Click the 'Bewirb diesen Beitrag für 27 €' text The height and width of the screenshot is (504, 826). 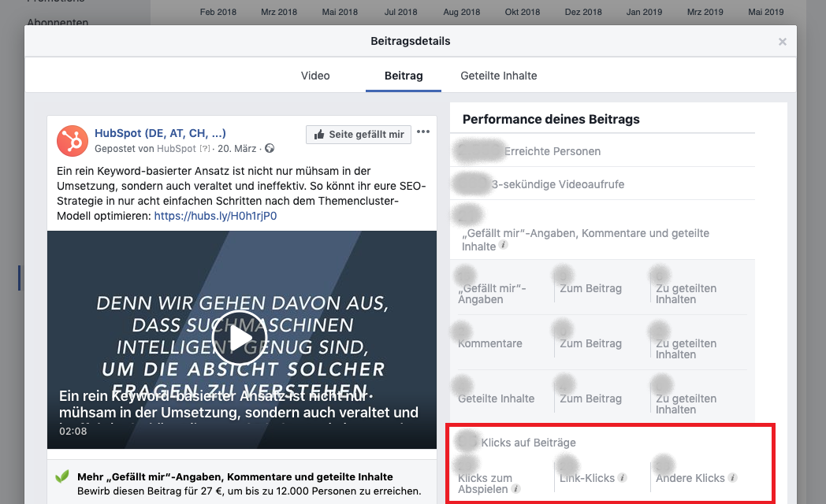point(249,491)
